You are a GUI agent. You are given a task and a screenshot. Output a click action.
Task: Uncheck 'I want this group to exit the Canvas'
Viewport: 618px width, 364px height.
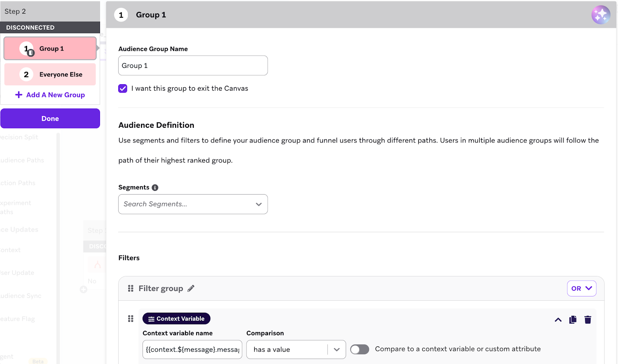[122, 88]
